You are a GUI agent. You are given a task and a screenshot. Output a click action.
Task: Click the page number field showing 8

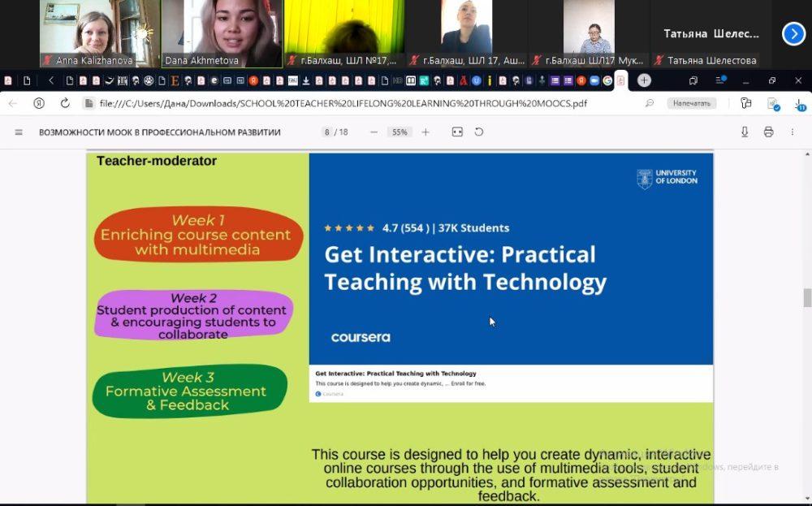[x=326, y=132]
